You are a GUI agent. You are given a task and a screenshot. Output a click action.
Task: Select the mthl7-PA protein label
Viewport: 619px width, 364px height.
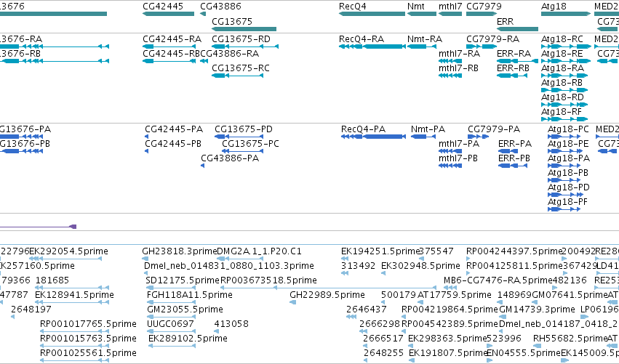pos(459,144)
